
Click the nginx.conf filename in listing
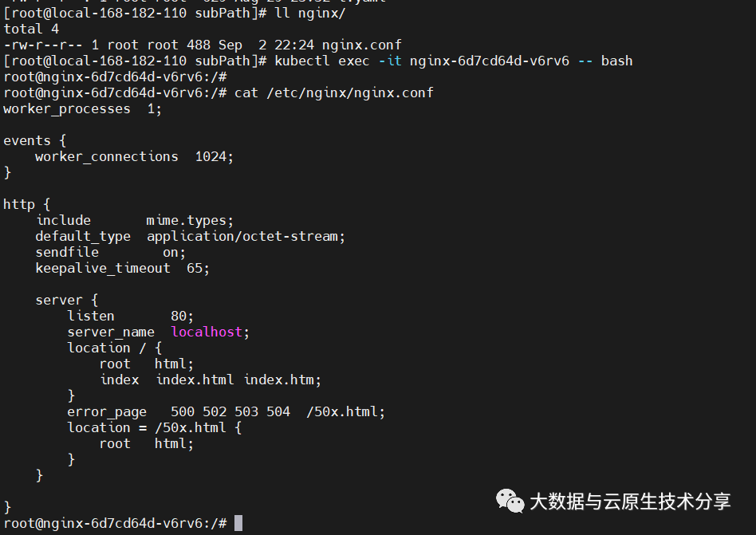[361, 45]
